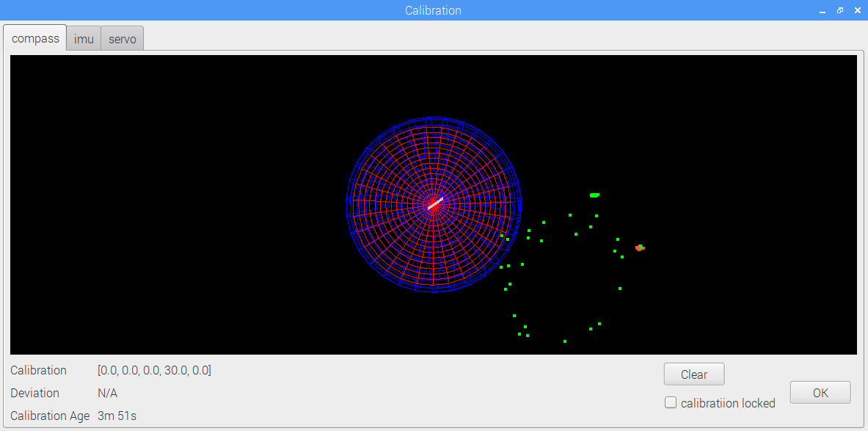Switch to the compass tab

pos(35,39)
